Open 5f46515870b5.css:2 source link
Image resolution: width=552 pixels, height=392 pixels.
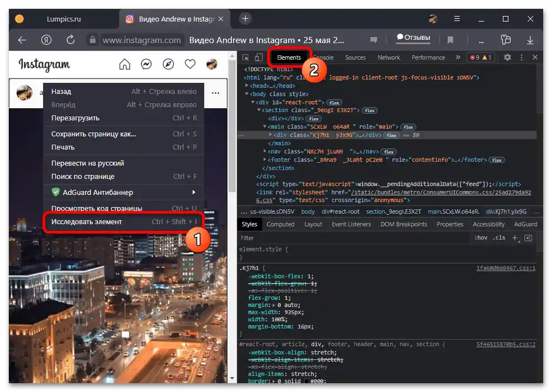point(506,344)
